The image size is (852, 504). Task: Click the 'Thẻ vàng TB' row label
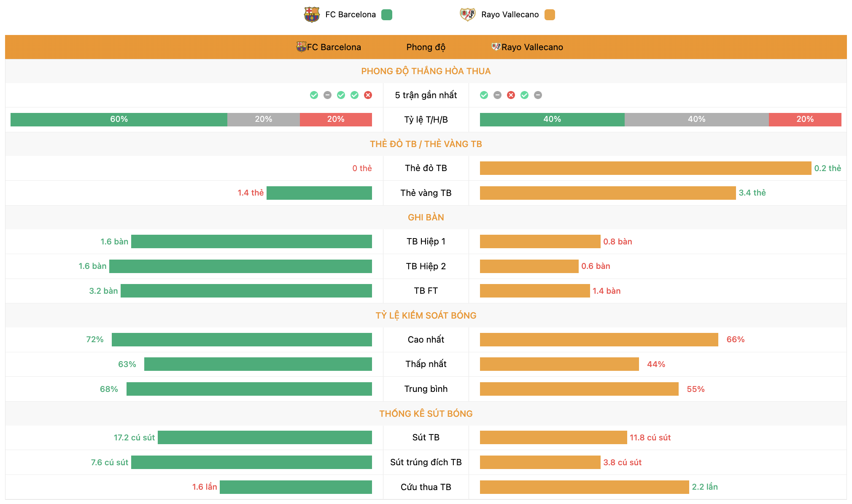[x=426, y=193]
